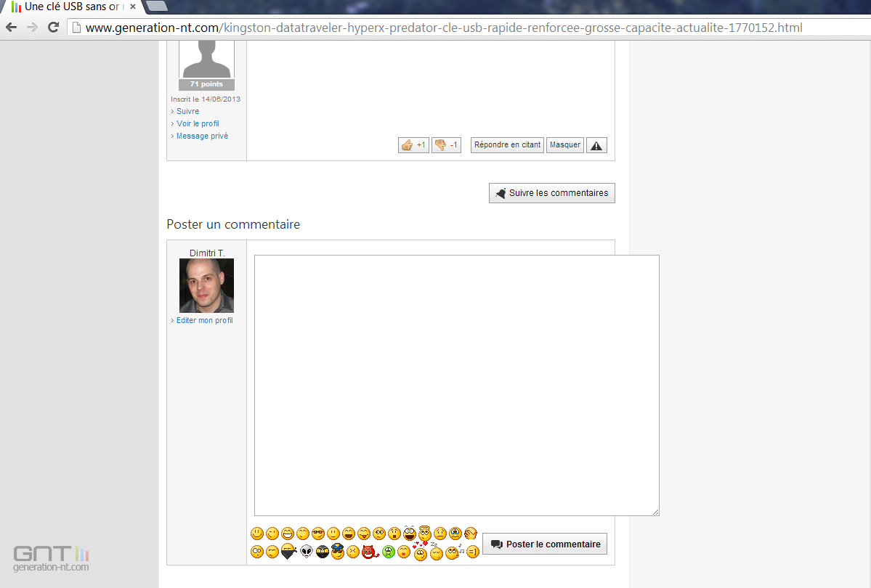Insert the bandit black-scarf emoticon

pyautogui.click(x=288, y=551)
